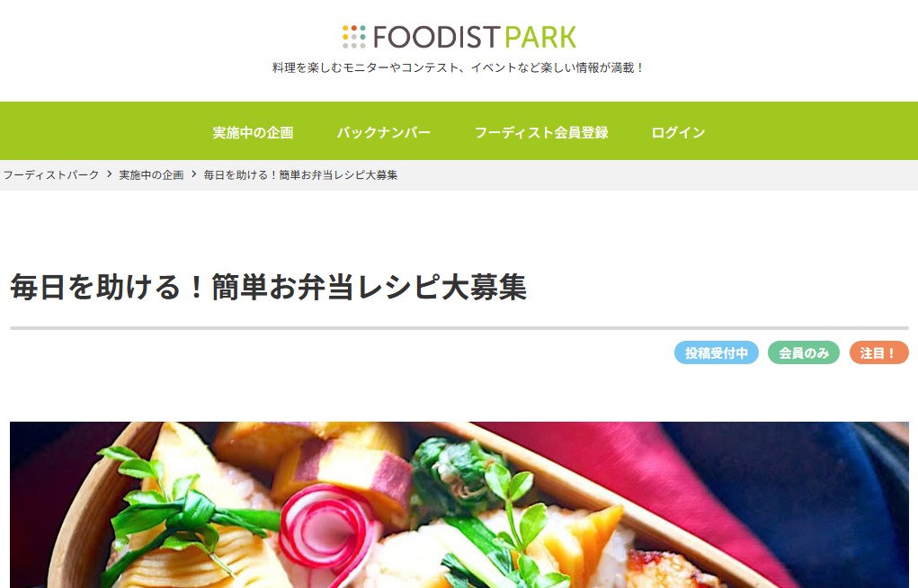The height and width of the screenshot is (588, 918).
Task: Open 実施中の企画 in the green navigation bar
Action: pyautogui.click(x=253, y=132)
